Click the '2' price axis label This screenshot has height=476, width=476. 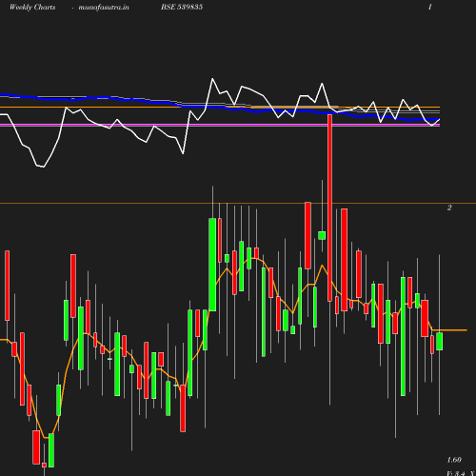[449, 208]
